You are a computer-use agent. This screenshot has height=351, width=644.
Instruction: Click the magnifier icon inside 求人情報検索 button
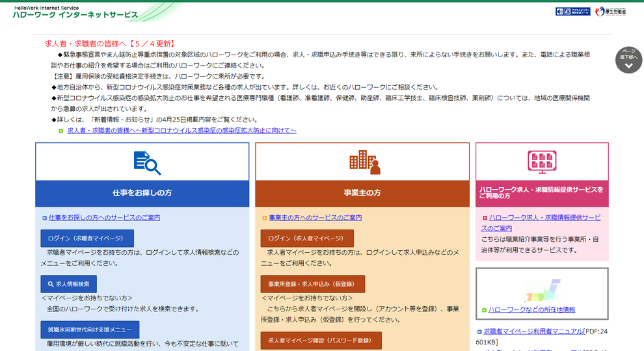tap(51, 284)
